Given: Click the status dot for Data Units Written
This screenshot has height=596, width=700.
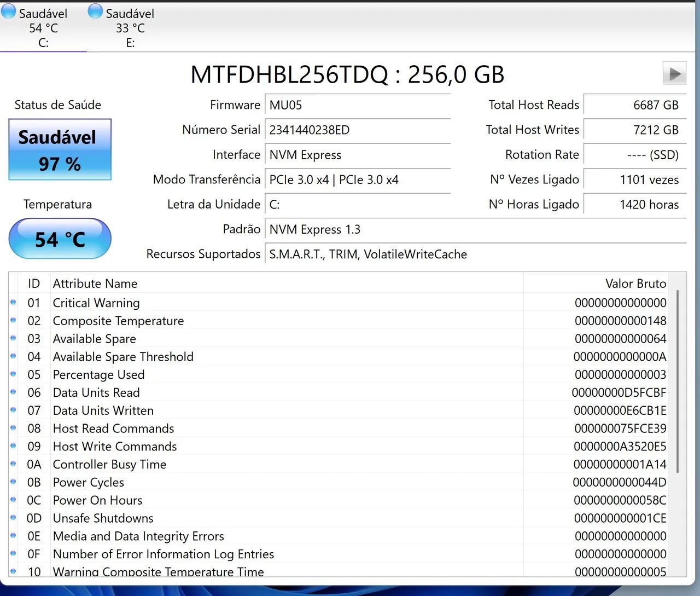Looking at the screenshot, I should (13, 410).
